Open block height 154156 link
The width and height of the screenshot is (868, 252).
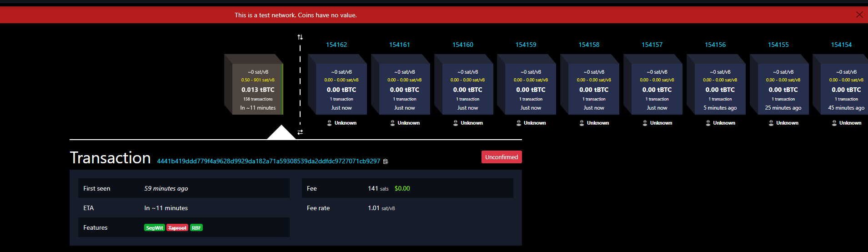(x=715, y=45)
